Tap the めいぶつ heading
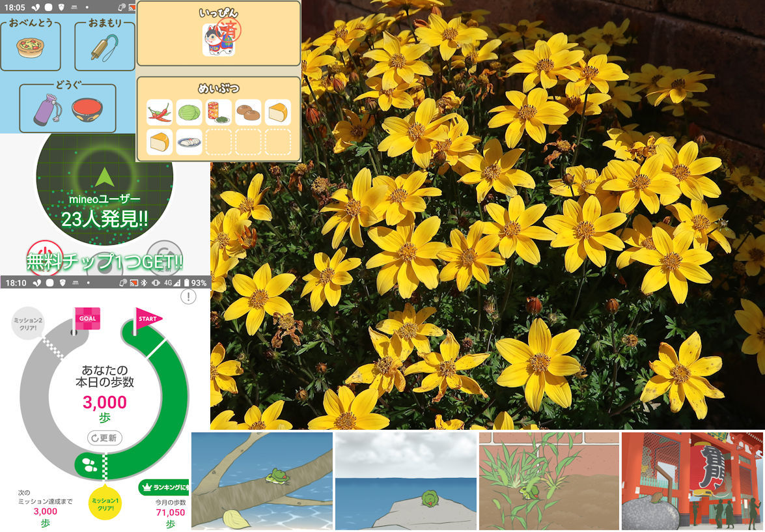The image size is (765, 532). pyautogui.click(x=219, y=88)
